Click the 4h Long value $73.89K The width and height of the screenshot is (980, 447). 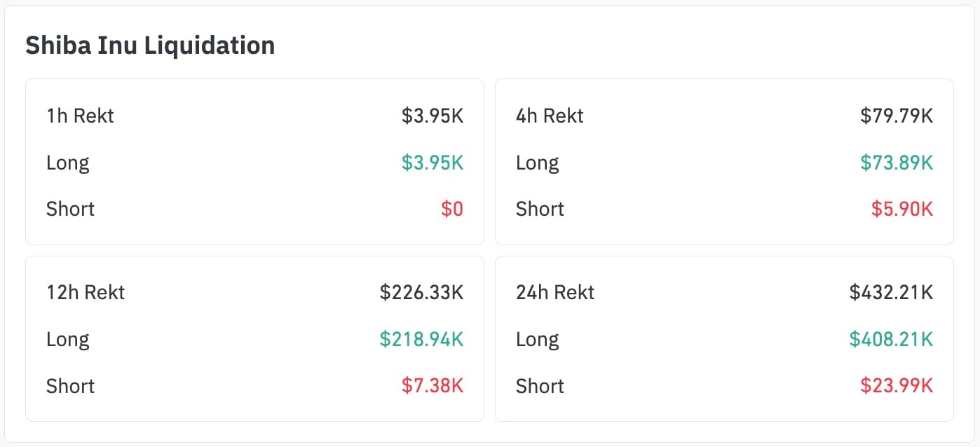(x=897, y=163)
